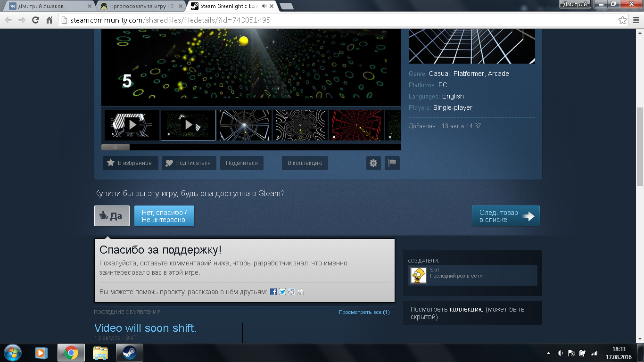Click the volume icon in the system tray

(x=560, y=353)
